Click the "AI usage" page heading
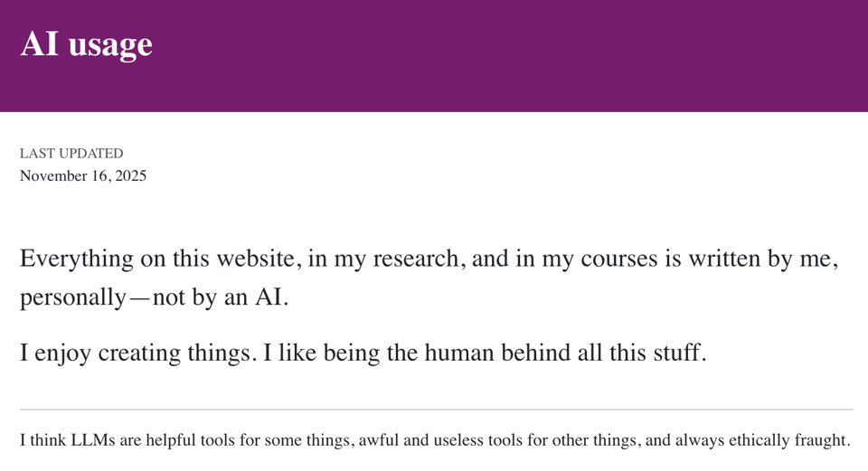The image size is (868, 471). tap(86, 43)
